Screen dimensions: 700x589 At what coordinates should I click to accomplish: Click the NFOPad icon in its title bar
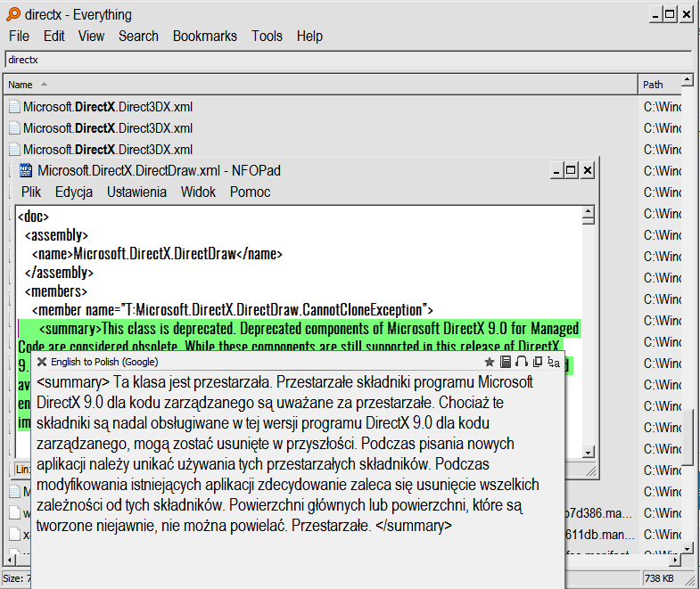[25, 170]
